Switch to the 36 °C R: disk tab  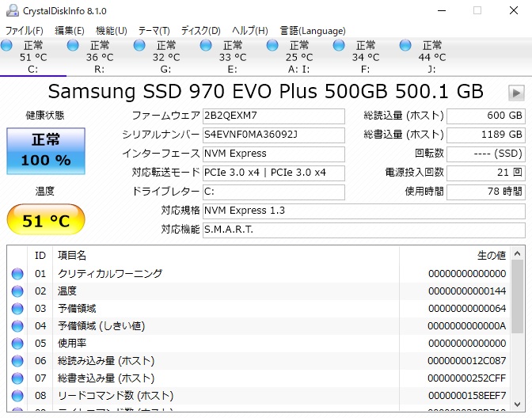[x=100, y=57]
